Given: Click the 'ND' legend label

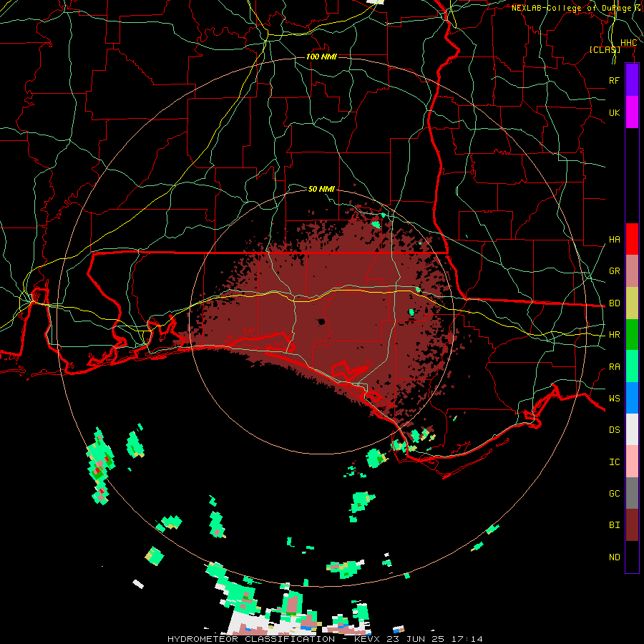Looking at the screenshot, I should coord(614,557).
